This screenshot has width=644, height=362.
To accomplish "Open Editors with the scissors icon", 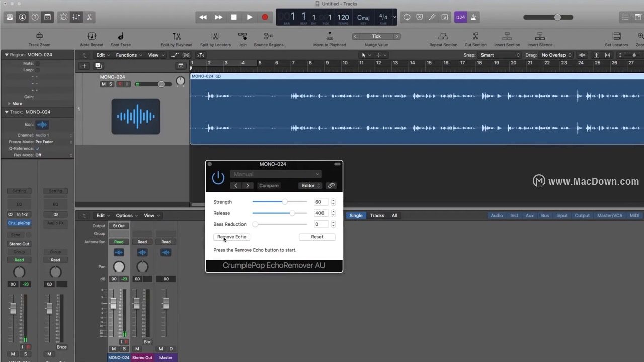I will [89, 17].
